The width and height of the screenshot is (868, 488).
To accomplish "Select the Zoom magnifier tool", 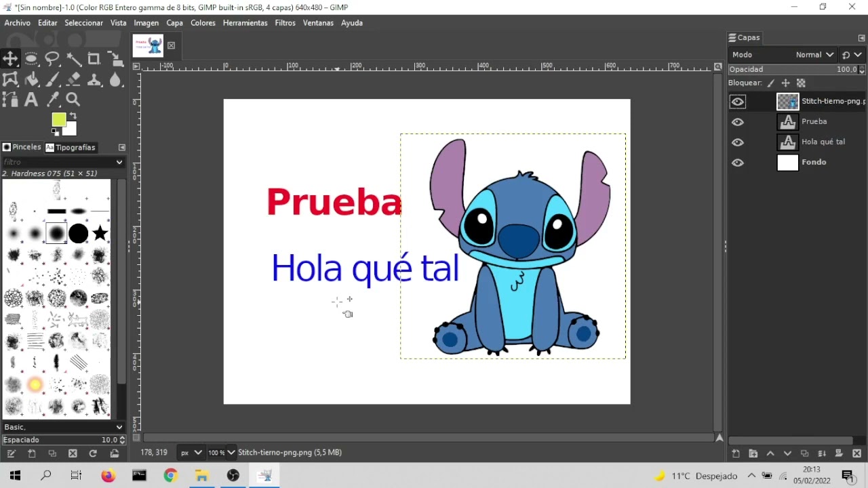I will pyautogui.click(x=73, y=100).
